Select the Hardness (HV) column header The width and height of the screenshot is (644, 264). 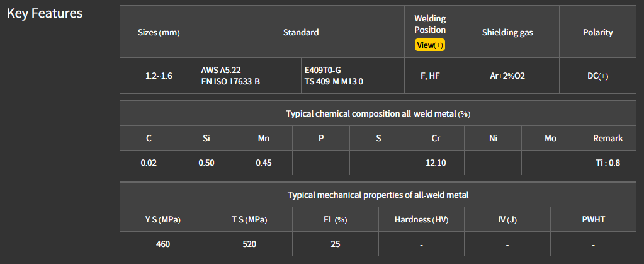(x=421, y=219)
